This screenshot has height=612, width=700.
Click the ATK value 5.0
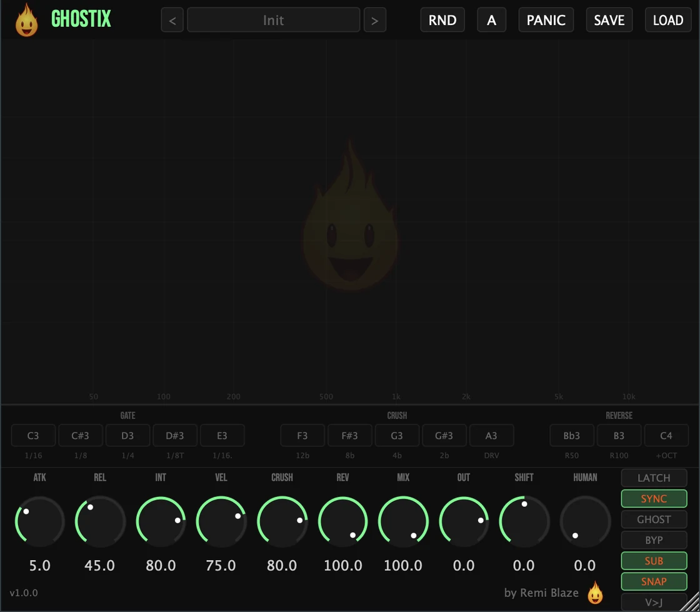click(40, 566)
